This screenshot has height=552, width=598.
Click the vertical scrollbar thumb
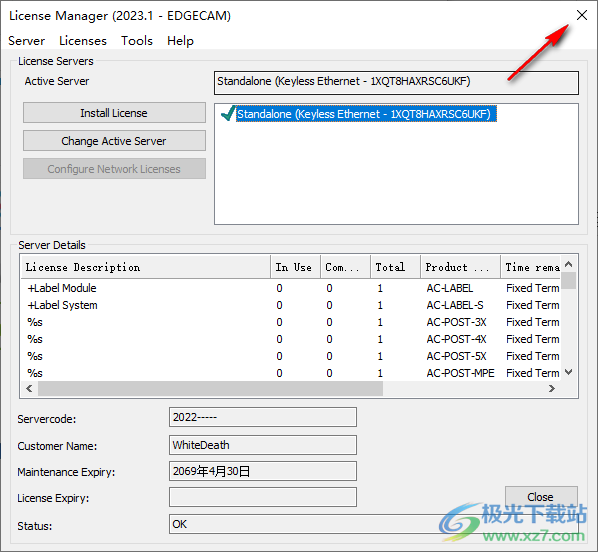pyautogui.click(x=568, y=281)
